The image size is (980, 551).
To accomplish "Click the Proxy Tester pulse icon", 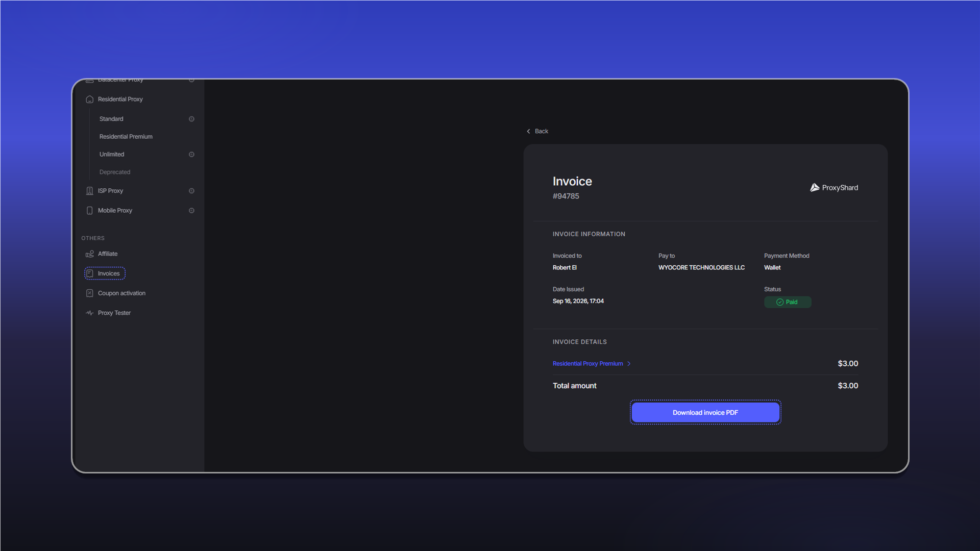I will tap(90, 313).
